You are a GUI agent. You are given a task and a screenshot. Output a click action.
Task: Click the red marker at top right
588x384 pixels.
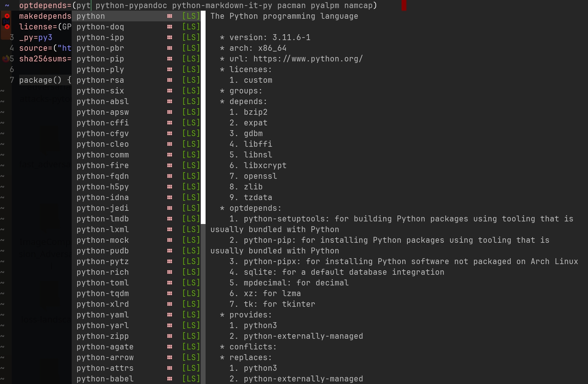pos(404,6)
